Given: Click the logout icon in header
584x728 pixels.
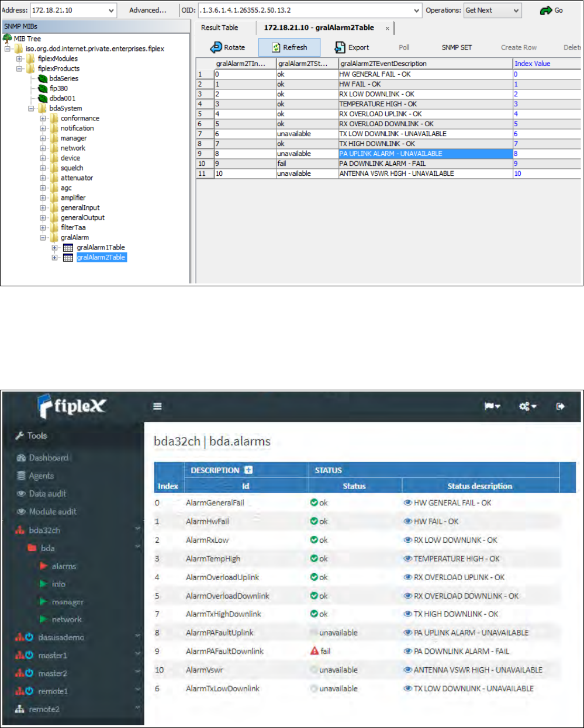Looking at the screenshot, I should point(561,406).
